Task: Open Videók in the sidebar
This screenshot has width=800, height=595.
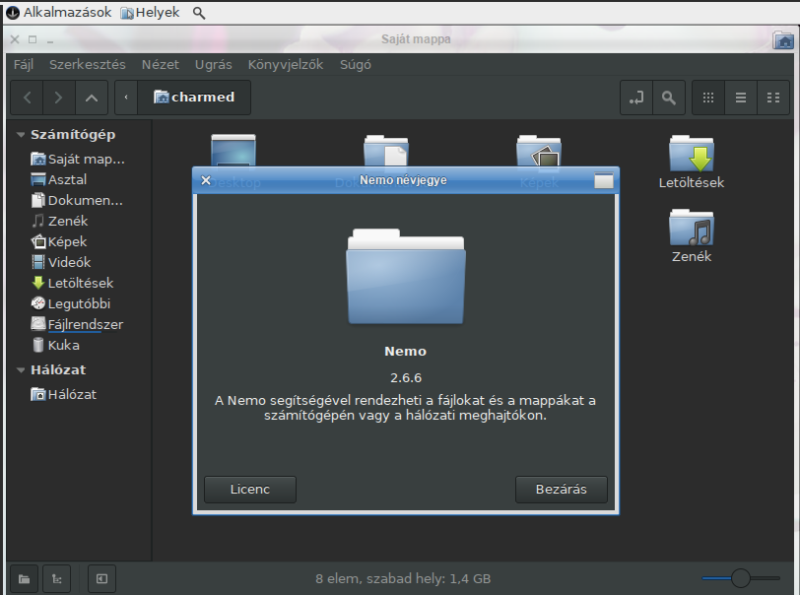Action: pos(61,262)
